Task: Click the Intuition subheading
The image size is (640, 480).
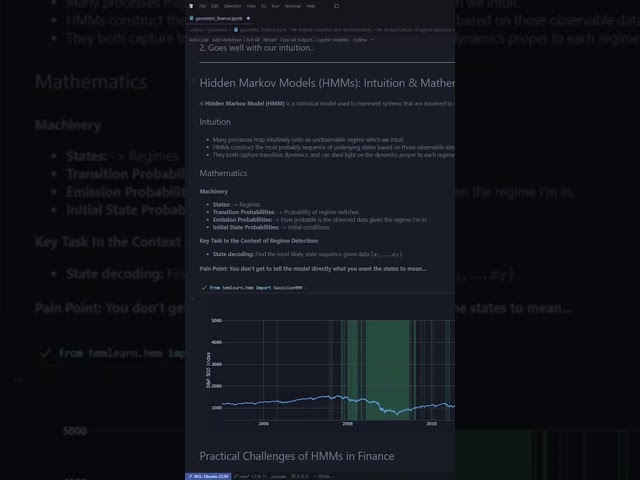Action: pyautogui.click(x=215, y=122)
